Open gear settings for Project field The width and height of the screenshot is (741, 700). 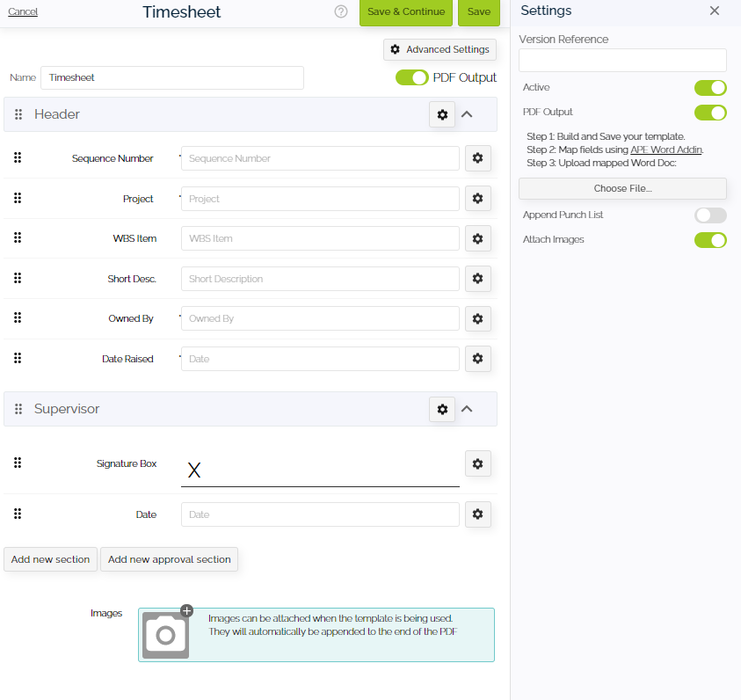pyautogui.click(x=478, y=198)
